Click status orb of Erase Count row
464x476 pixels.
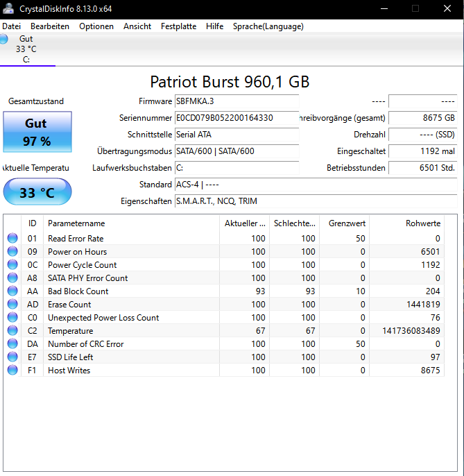[12, 304]
